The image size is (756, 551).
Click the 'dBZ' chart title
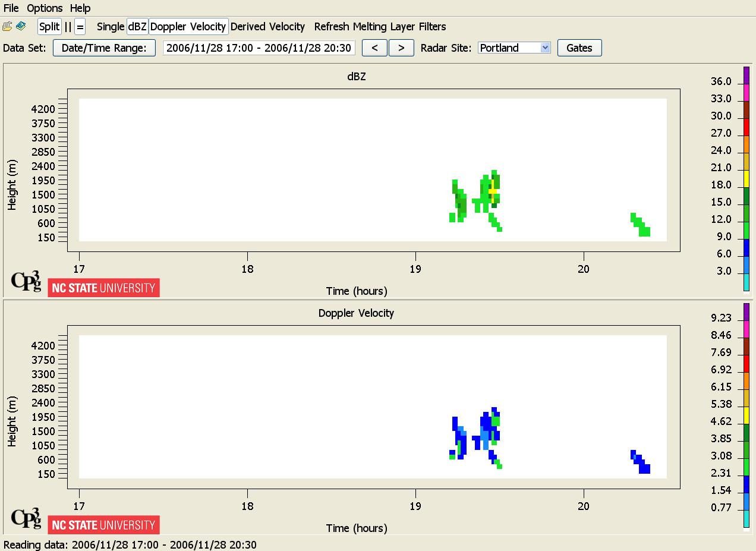(x=357, y=77)
